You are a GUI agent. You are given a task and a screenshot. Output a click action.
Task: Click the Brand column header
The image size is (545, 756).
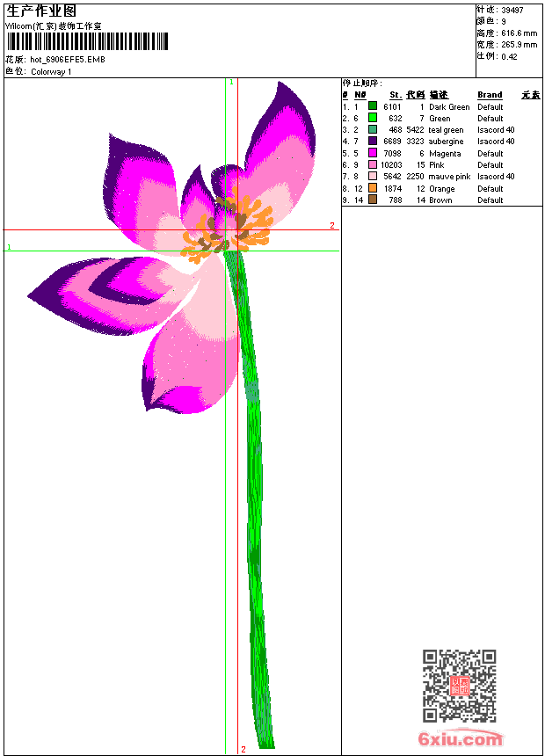coord(490,95)
